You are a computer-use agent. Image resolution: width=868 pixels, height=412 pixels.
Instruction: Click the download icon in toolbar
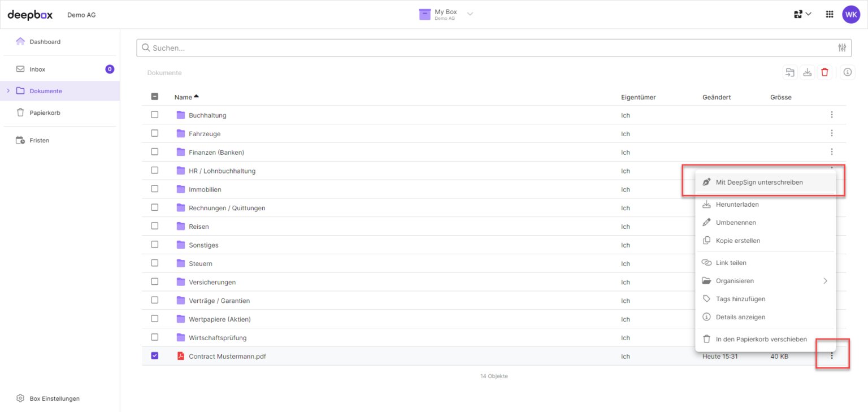click(x=807, y=72)
